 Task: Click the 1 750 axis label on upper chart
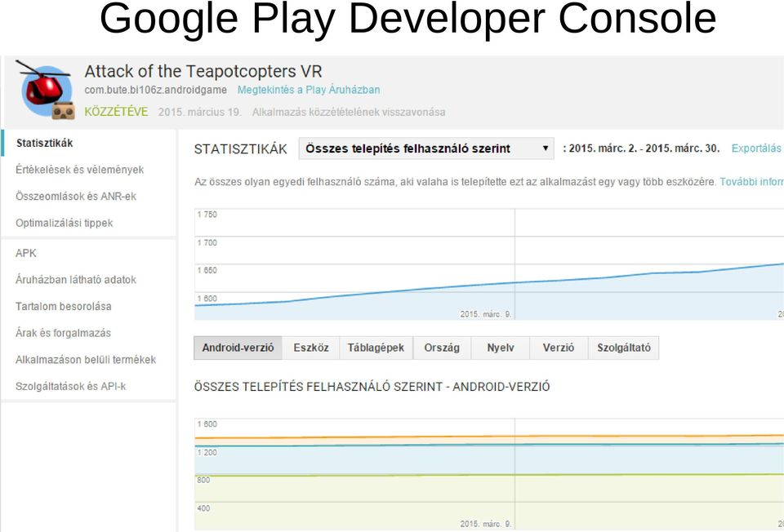tap(207, 215)
